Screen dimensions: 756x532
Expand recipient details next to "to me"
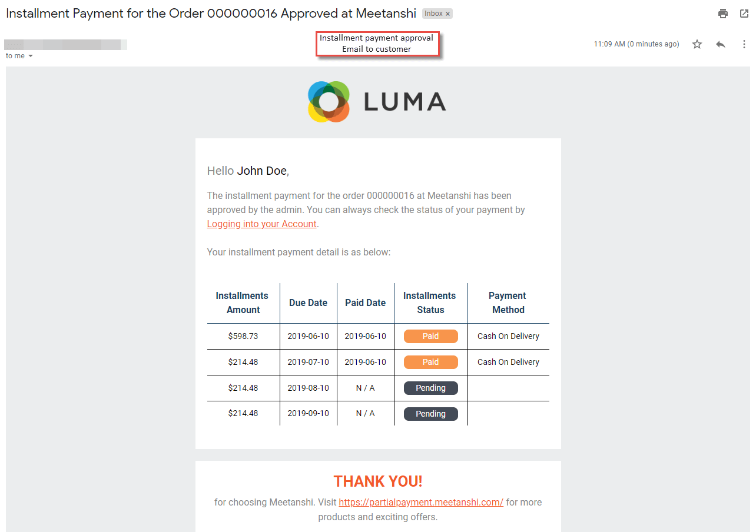coord(31,56)
